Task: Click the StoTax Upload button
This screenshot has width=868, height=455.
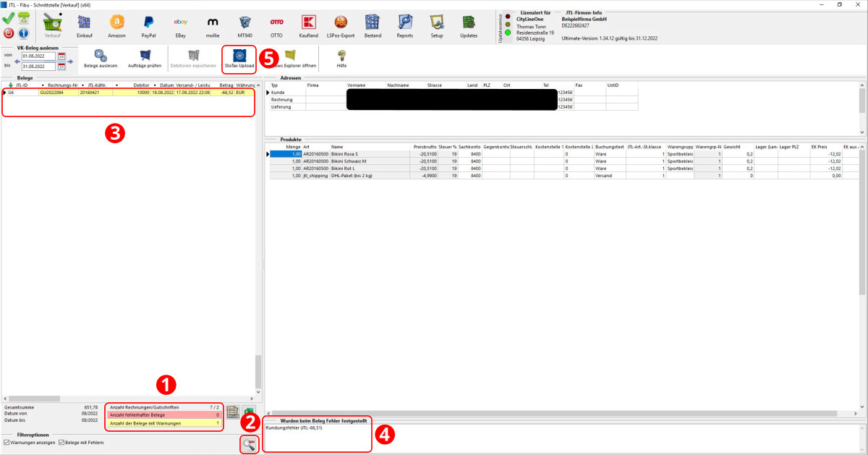Action: 239,58
